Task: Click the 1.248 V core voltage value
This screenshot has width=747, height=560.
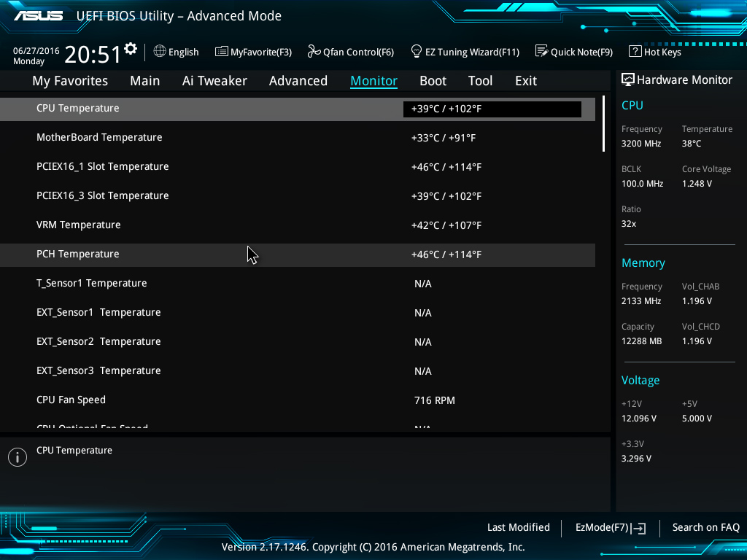Action: click(x=697, y=183)
